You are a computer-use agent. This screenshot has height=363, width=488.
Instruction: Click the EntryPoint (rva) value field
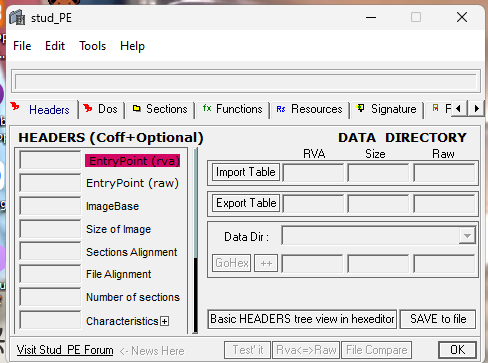pos(50,160)
